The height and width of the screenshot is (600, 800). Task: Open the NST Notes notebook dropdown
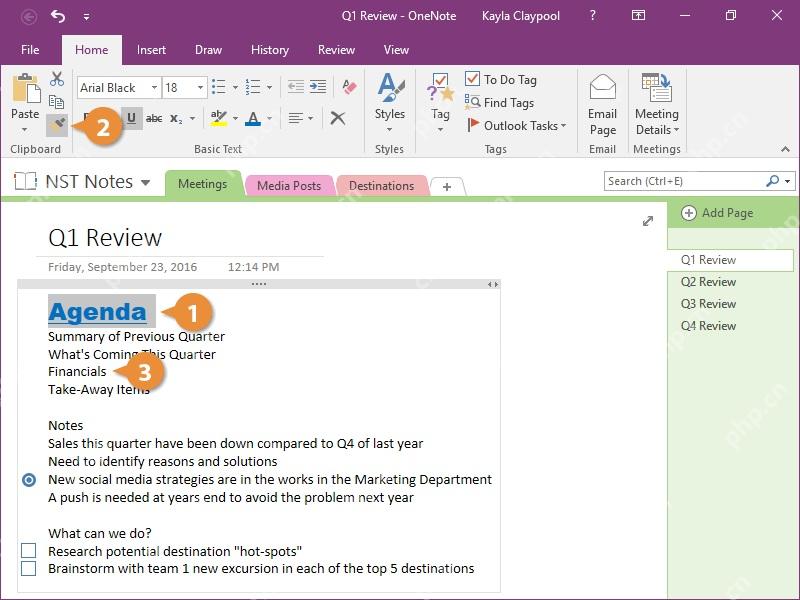click(x=145, y=182)
